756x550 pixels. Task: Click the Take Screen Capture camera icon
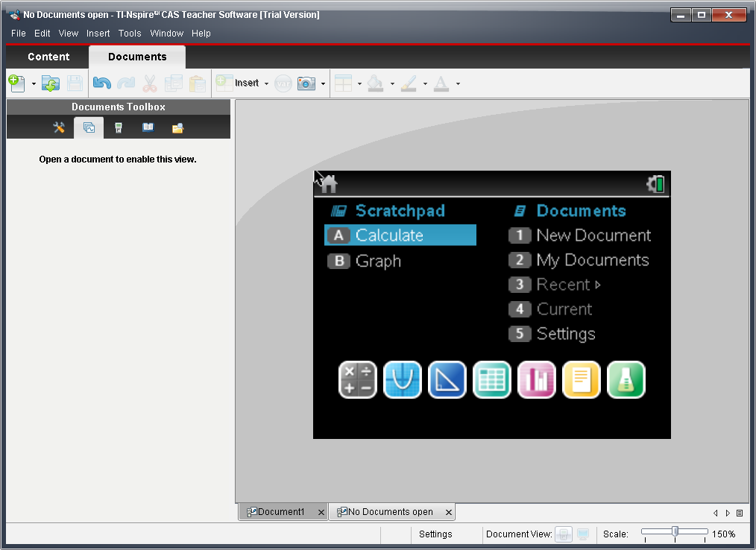pos(306,83)
